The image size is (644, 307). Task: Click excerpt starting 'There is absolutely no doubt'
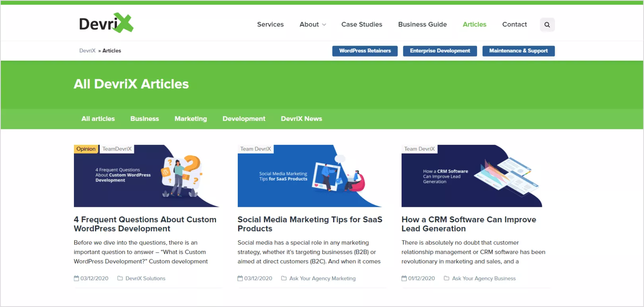(x=473, y=252)
